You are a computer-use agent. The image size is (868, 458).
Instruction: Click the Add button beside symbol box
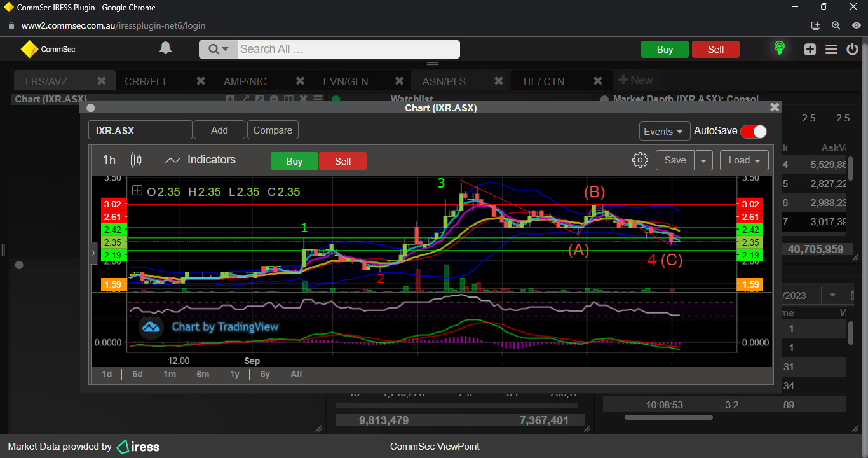[x=219, y=130]
